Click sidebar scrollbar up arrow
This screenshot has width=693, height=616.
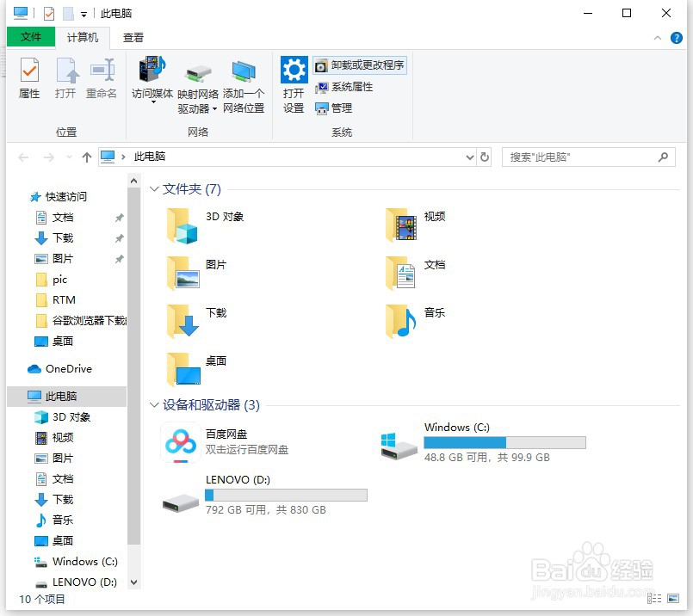tap(134, 181)
